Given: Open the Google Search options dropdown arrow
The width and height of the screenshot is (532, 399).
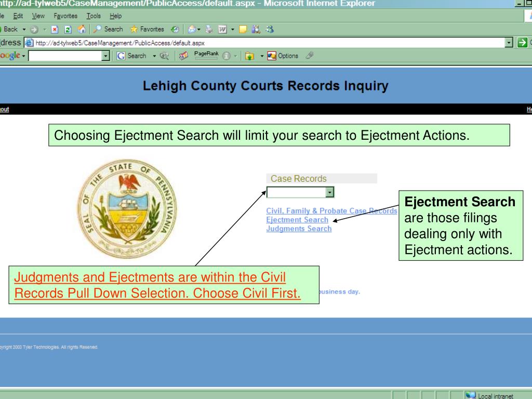Looking at the screenshot, I should coord(154,56).
